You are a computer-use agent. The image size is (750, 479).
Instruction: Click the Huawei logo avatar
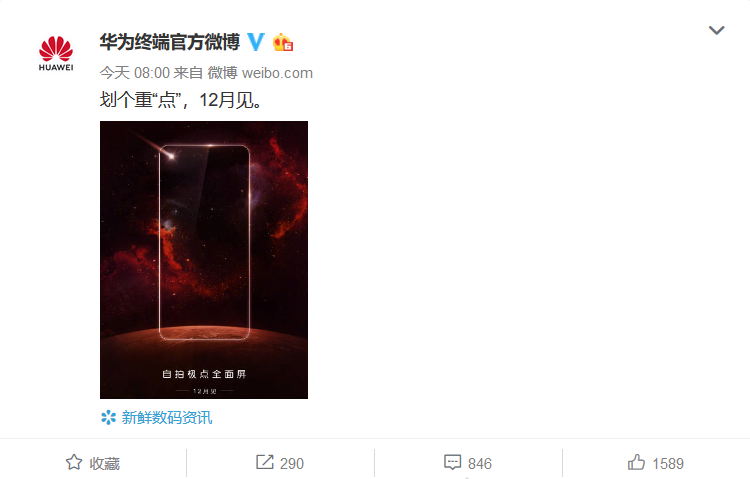[x=56, y=54]
